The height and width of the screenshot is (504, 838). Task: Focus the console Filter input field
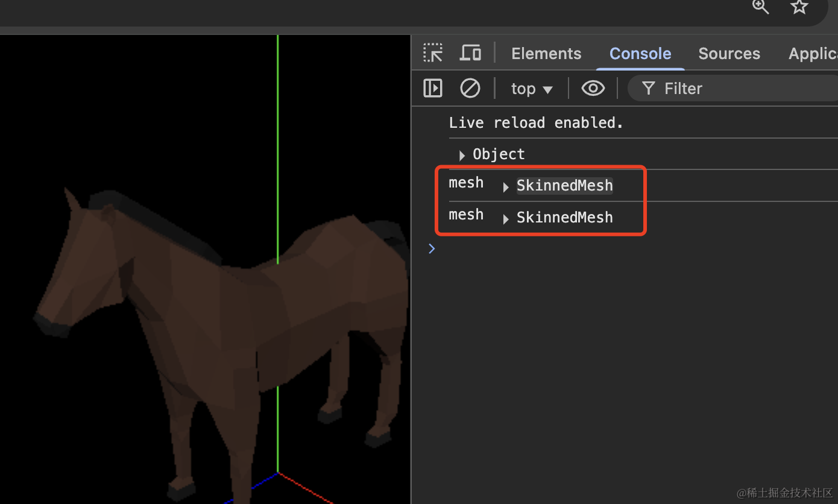coord(733,89)
